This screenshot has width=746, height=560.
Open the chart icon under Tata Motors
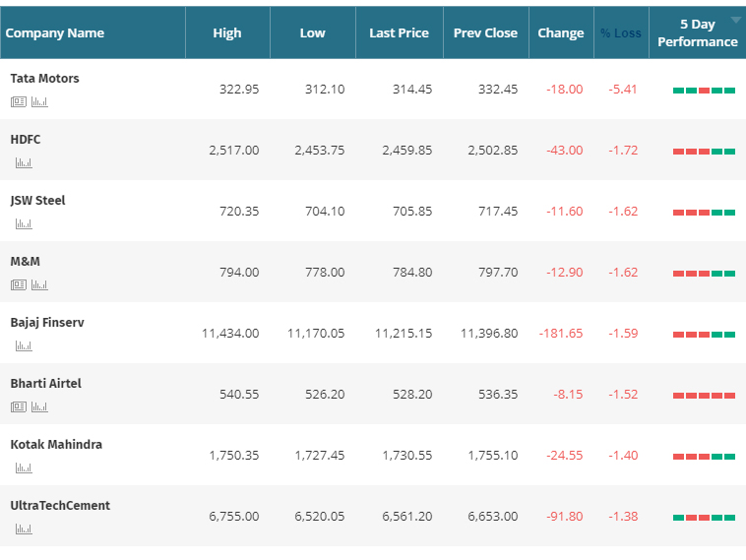pyautogui.click(x=39, y=101)
